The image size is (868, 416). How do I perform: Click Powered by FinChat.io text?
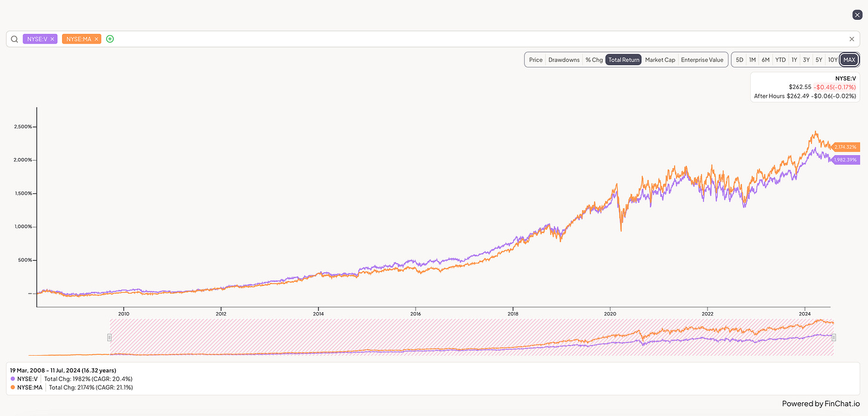click(x=820, y=403)
